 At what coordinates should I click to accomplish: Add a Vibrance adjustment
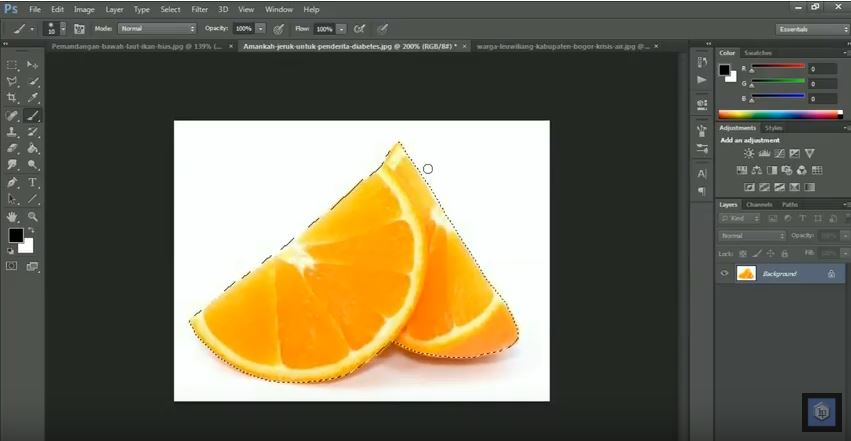point(810,154)
